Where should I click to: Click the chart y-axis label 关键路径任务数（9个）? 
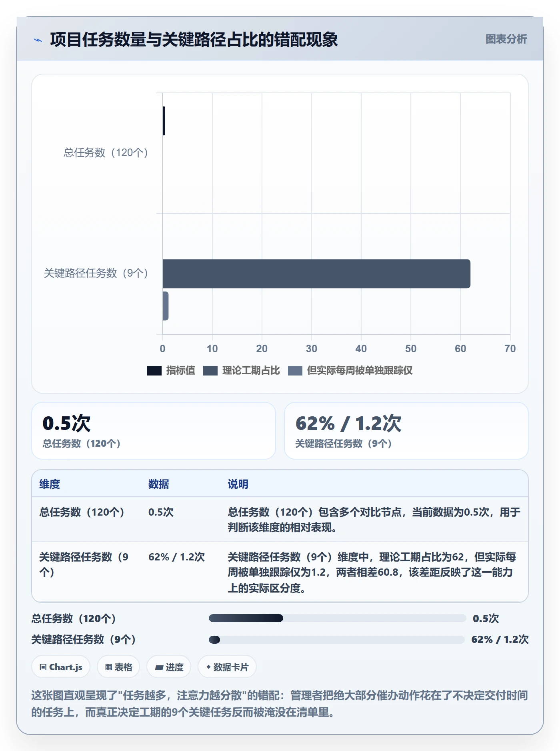click(96, 273)
